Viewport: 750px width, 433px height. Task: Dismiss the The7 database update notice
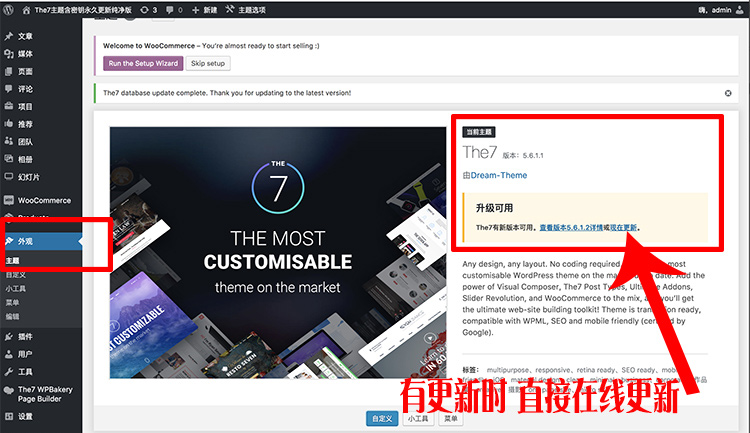click(x=727, y=93)
